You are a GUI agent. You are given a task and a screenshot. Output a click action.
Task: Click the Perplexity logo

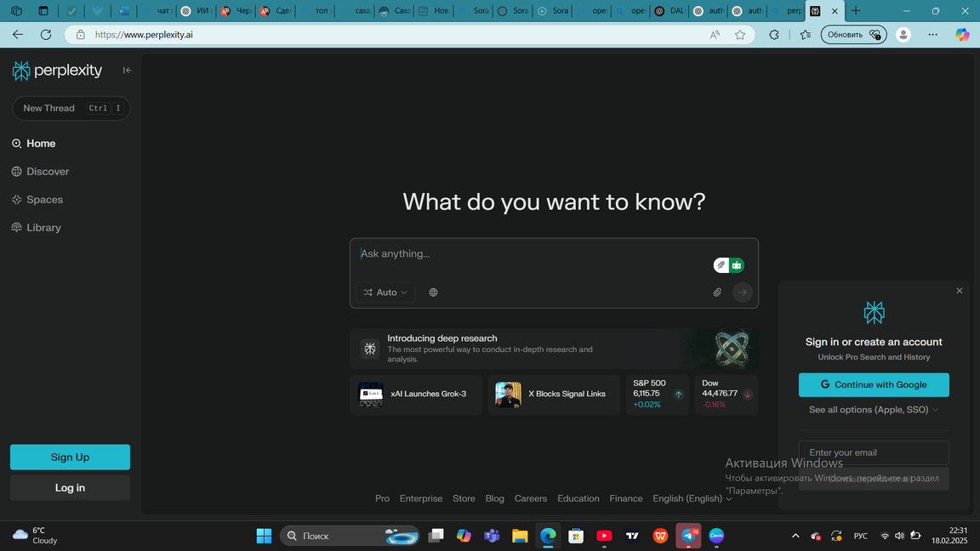pos(57,71)
